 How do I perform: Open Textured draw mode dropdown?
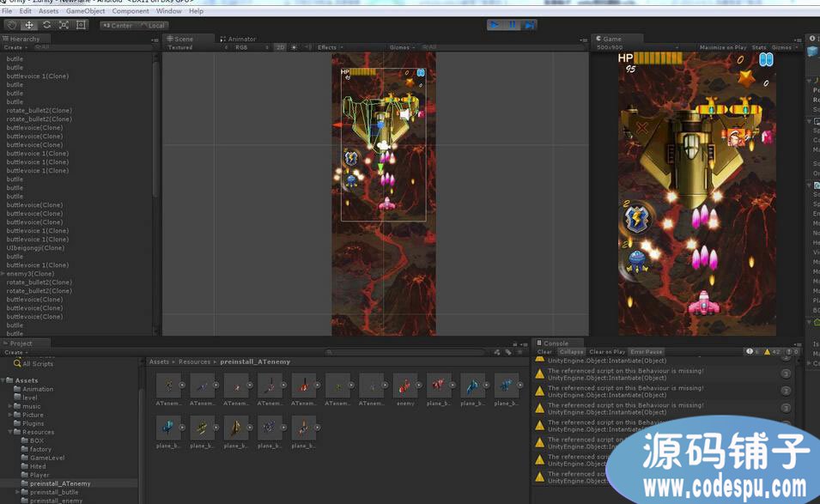pos(197,47)
